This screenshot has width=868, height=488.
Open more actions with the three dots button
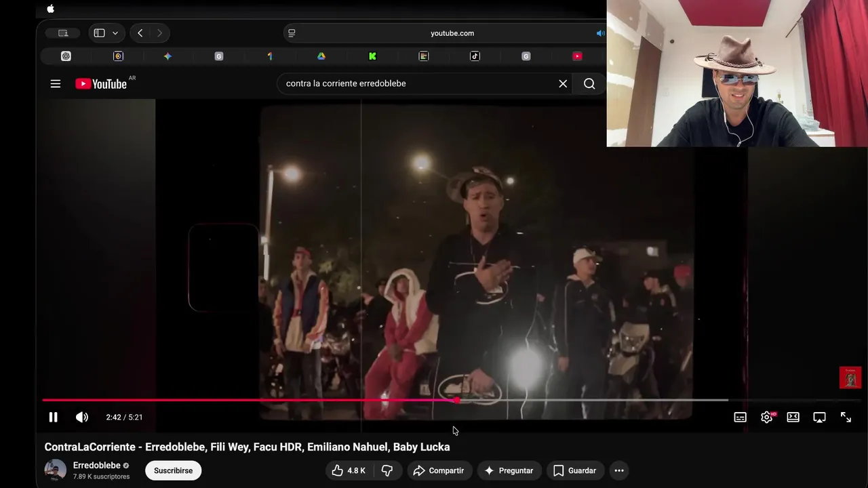[x=618, y=470]
